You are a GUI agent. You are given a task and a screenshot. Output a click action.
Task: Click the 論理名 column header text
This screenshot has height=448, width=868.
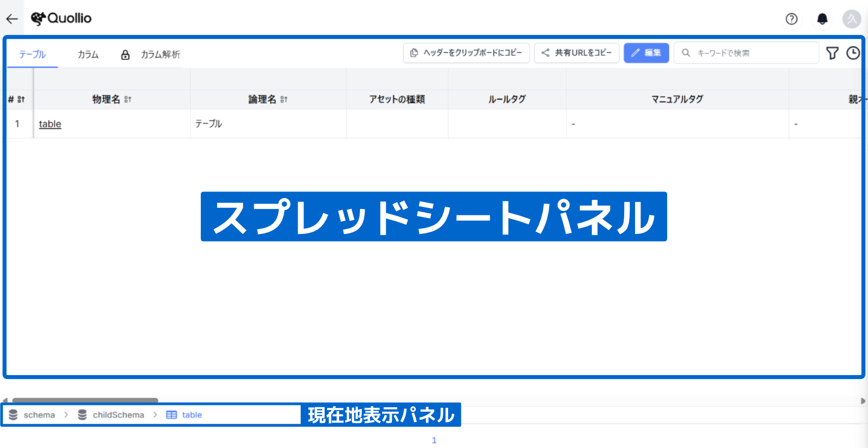(262, 100)
